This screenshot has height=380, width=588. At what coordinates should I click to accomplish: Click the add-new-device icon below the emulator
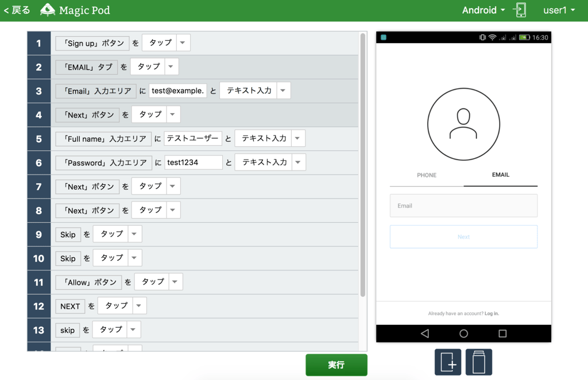click(448, 362)
